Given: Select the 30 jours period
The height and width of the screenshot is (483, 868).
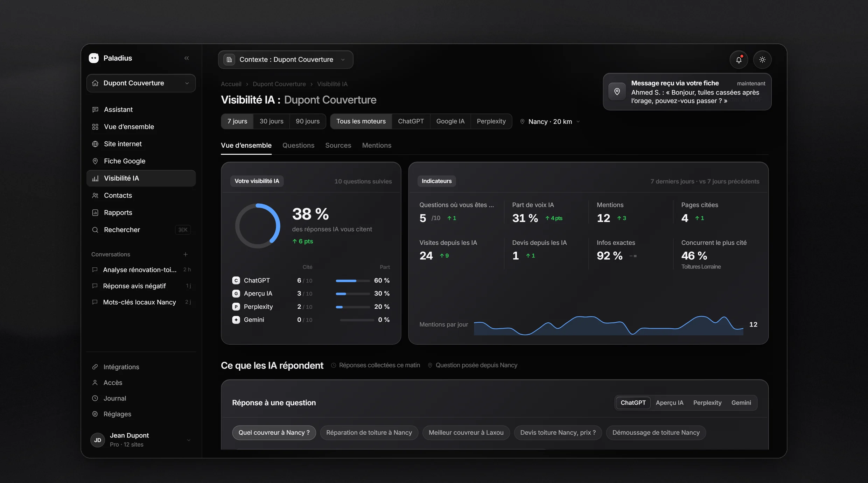Looking at the screenshot, I should (272, 121).
